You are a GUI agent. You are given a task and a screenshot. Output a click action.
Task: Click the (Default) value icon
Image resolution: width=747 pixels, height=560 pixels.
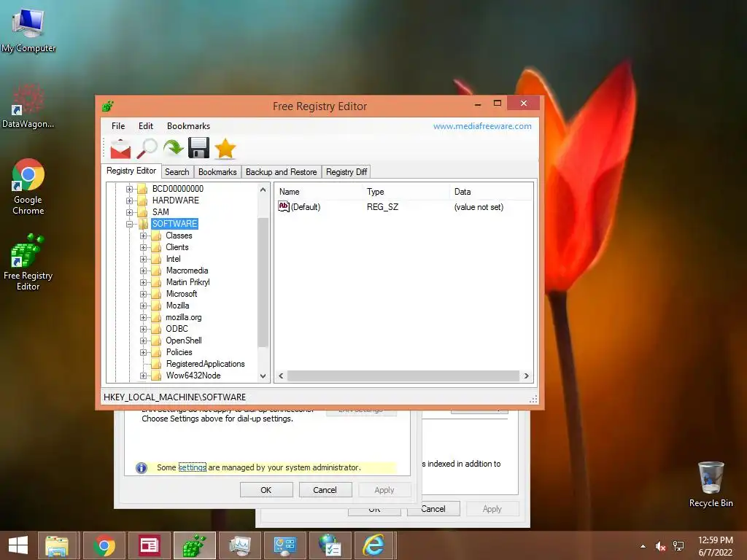(x=284, y=206)
